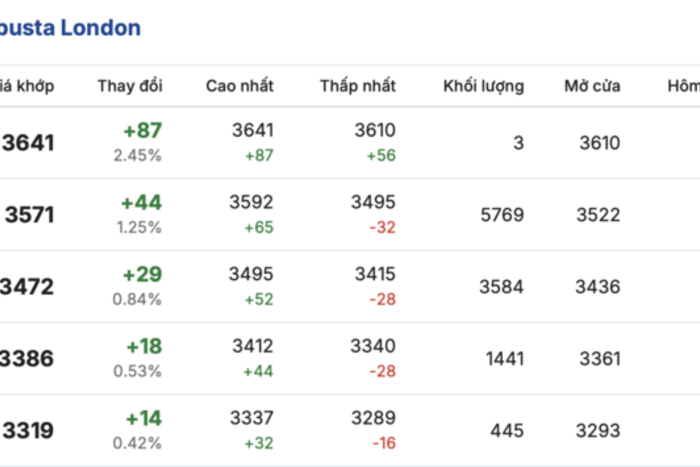The width and height of the screenshot is (700, 467).
Task: Click the opening price 3522
Action: (x=597, y=215)
